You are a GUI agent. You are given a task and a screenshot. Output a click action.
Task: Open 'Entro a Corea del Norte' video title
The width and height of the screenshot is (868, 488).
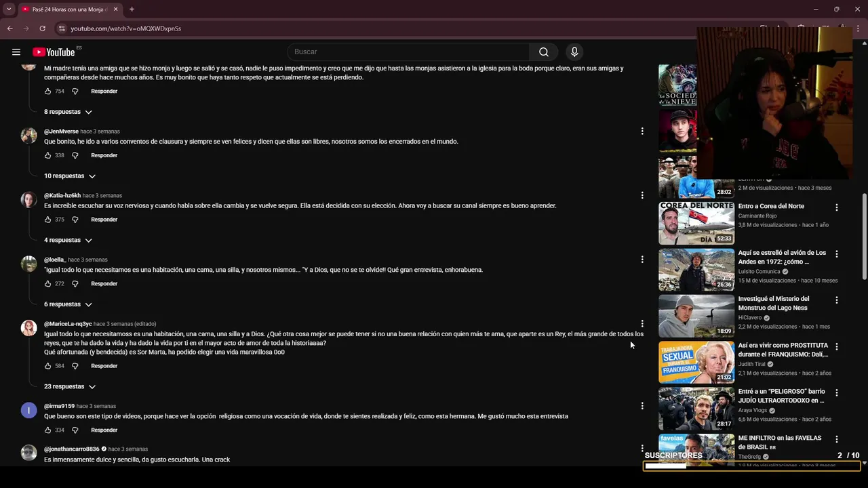coord(771,206)
